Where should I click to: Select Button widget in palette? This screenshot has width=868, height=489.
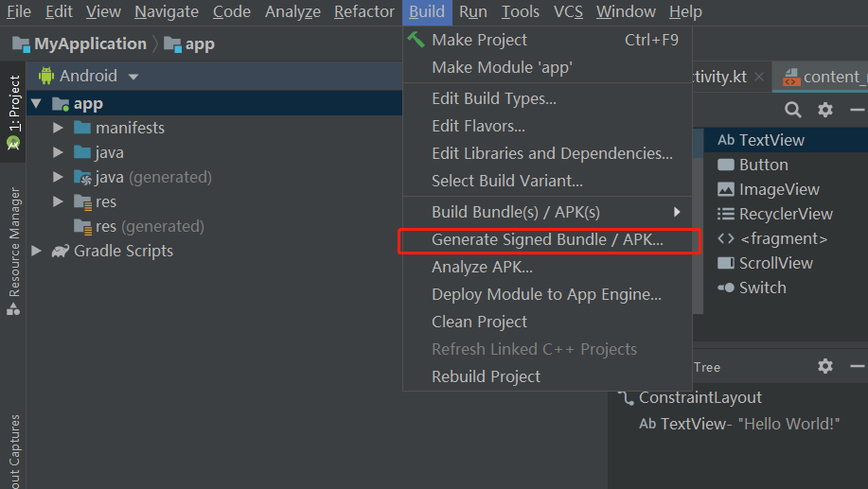[x=786, y=165]
